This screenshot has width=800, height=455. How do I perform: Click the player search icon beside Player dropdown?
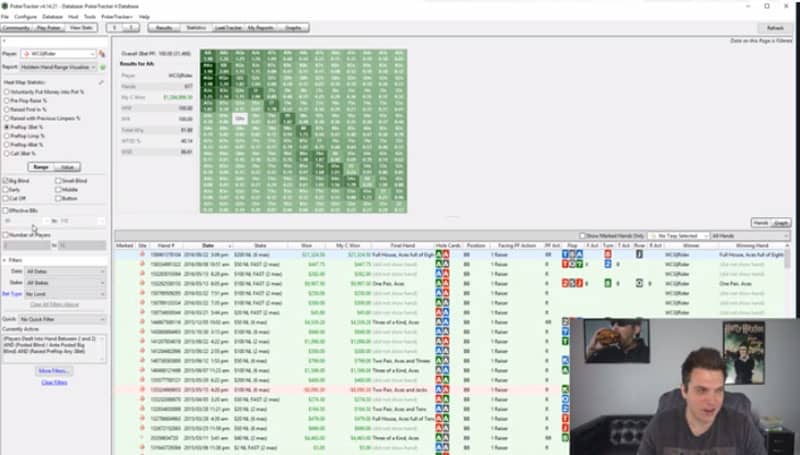click(102, 54)
